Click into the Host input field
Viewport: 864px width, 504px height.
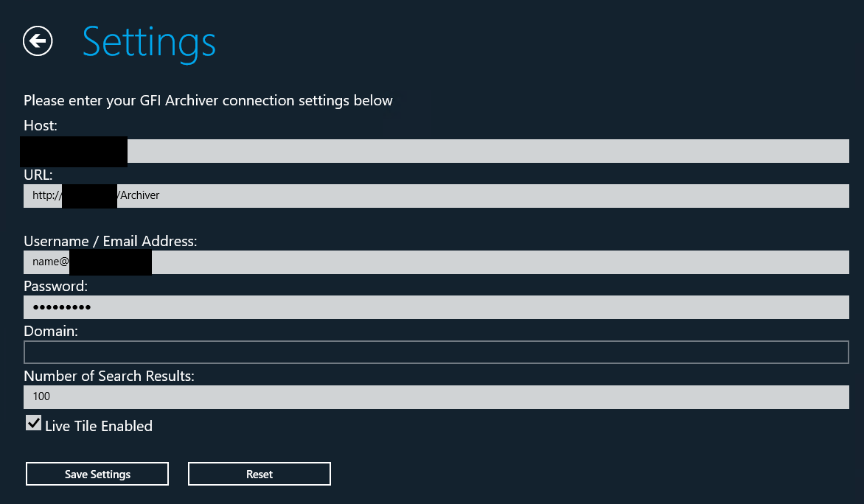tap(436, 151)
